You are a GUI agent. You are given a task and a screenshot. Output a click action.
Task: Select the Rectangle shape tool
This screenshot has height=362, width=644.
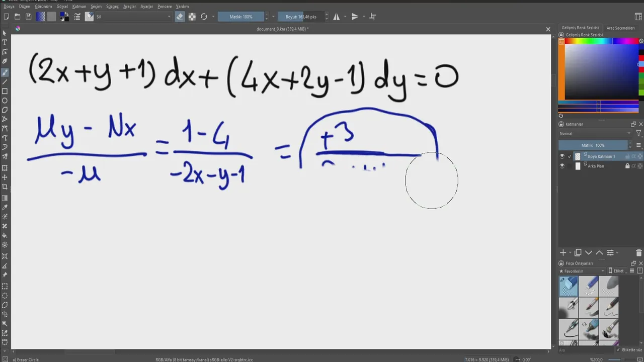tap(5, 91)
